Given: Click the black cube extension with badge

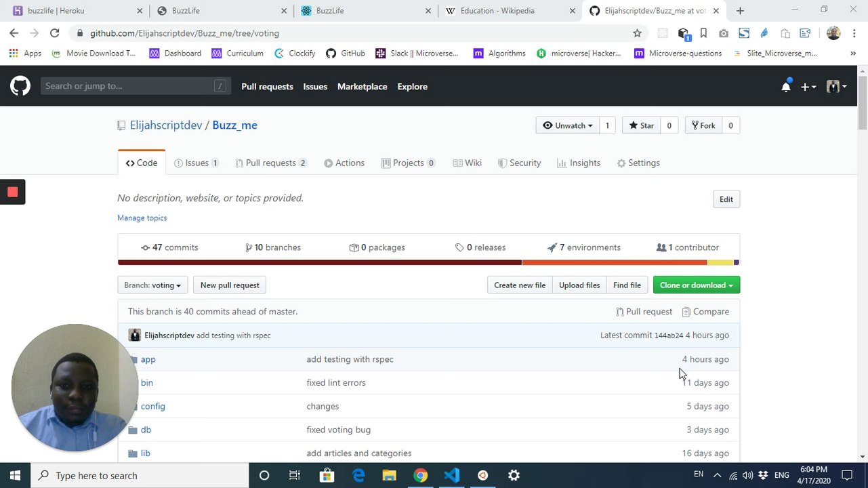Looking at the screenshot, I should (x=683, y=33).
